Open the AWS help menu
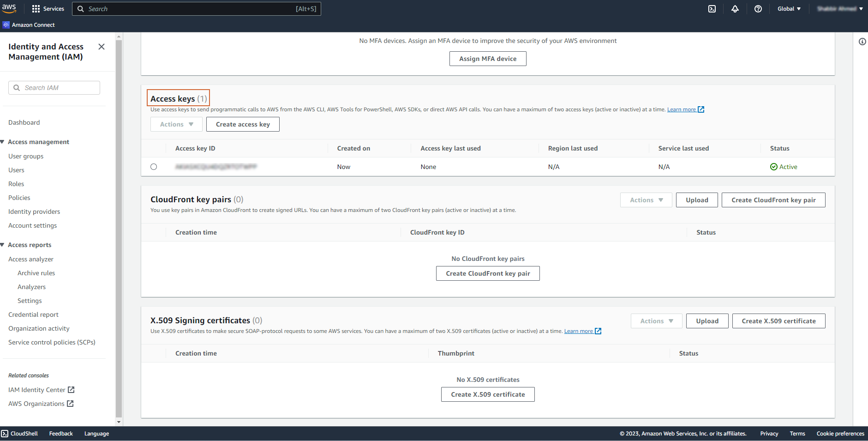This screenshot has height=441, width=868. pyautogui.click(x=758, y=9)
